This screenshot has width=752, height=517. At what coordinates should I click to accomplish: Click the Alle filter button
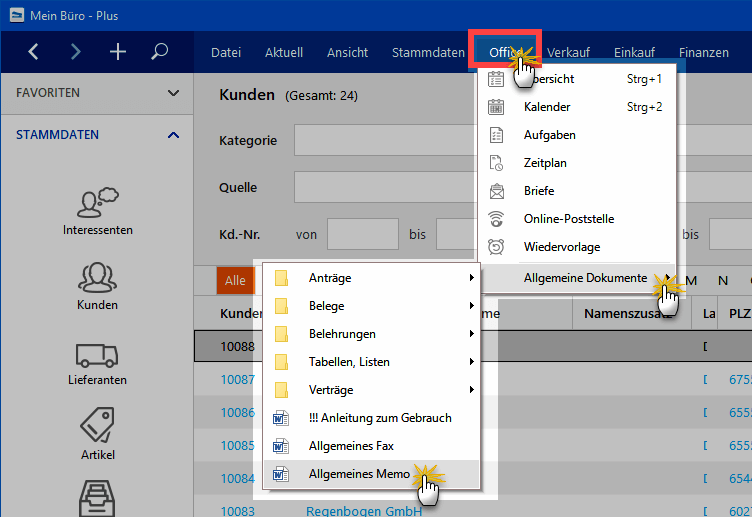click(235, 280)
